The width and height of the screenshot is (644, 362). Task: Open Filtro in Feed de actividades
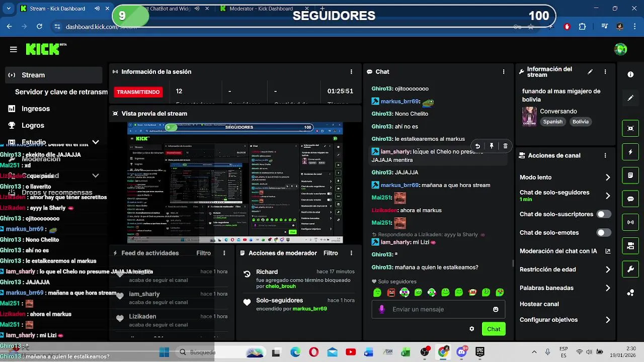204,253
